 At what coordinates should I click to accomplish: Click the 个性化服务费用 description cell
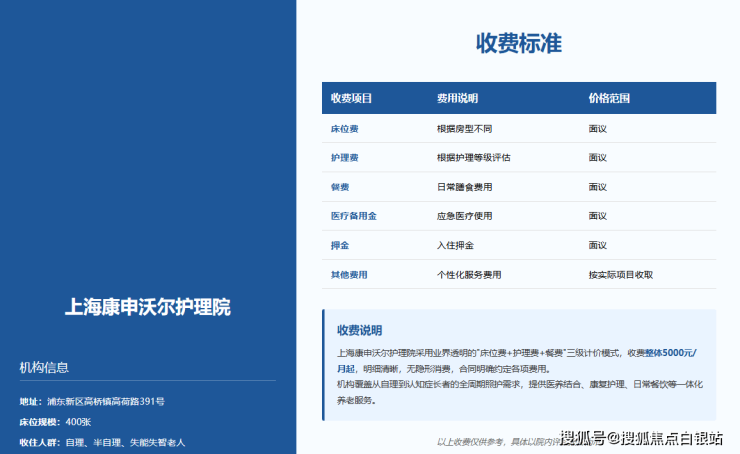(469, 275)
